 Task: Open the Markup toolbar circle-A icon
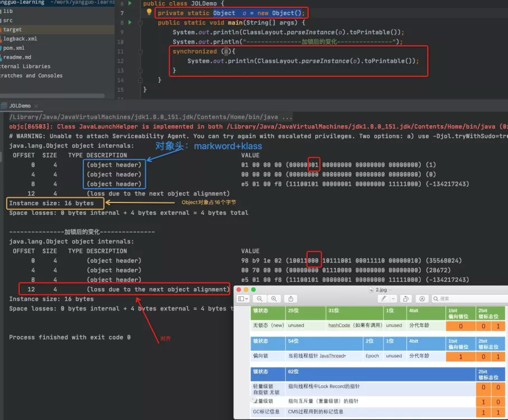point(422,299)
